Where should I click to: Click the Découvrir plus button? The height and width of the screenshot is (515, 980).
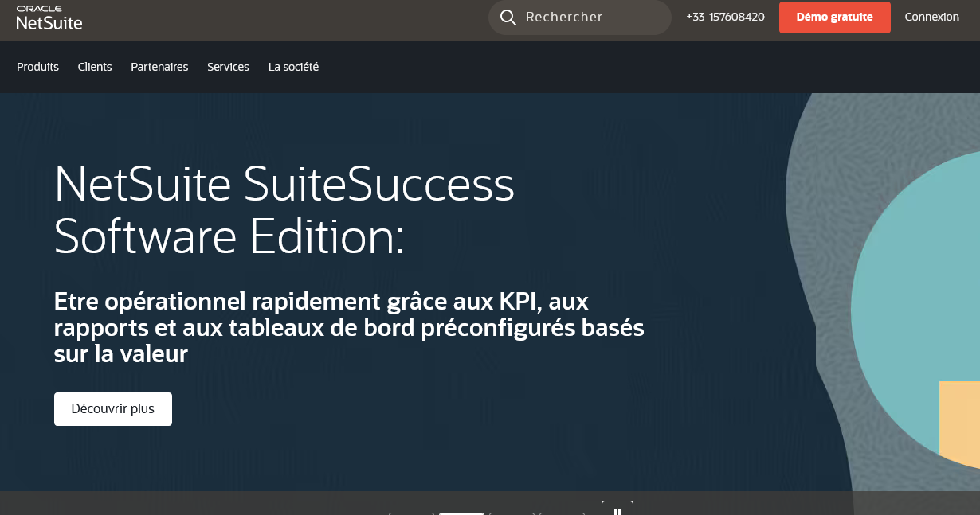pos(112,408)
